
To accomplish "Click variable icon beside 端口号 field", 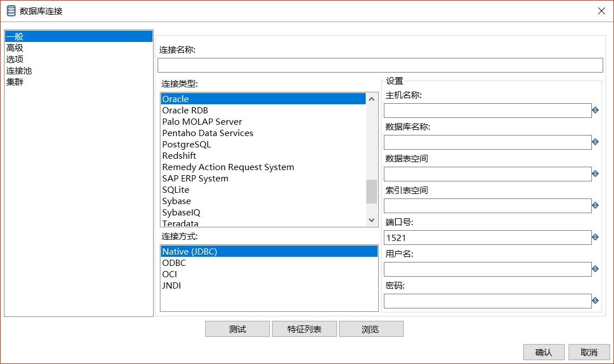I will pos(595,237).
